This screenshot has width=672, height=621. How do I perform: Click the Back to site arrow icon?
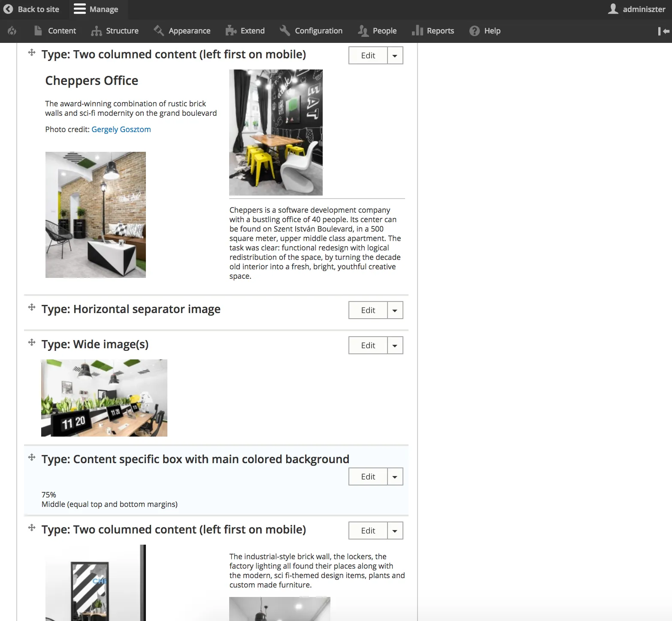(8, 9)
